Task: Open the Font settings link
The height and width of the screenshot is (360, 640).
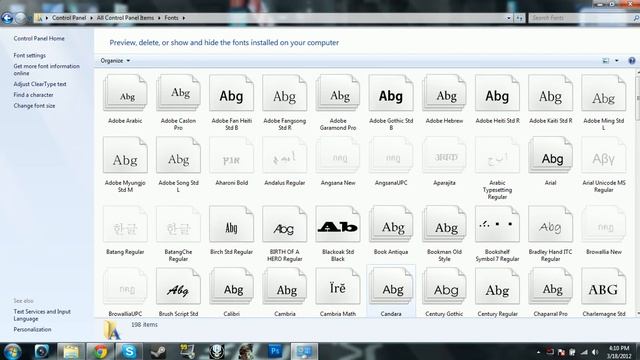Action: tap(29, 55)
